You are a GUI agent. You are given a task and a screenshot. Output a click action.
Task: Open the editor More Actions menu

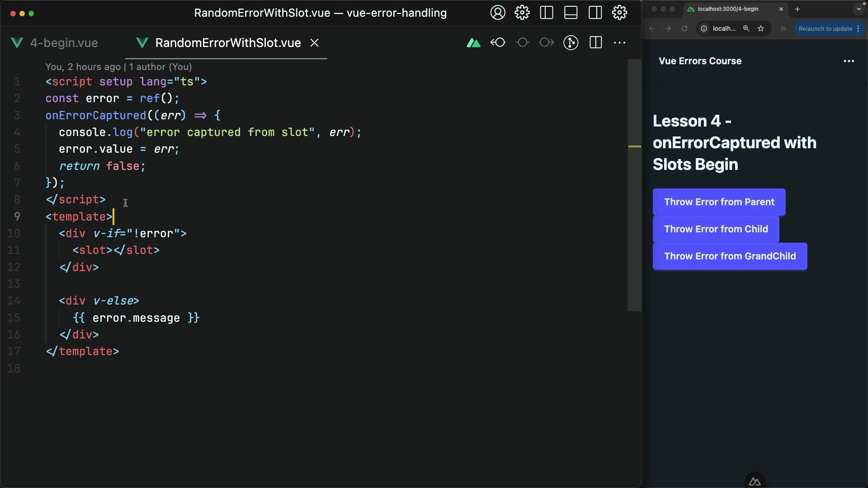(x=620, y=43)
